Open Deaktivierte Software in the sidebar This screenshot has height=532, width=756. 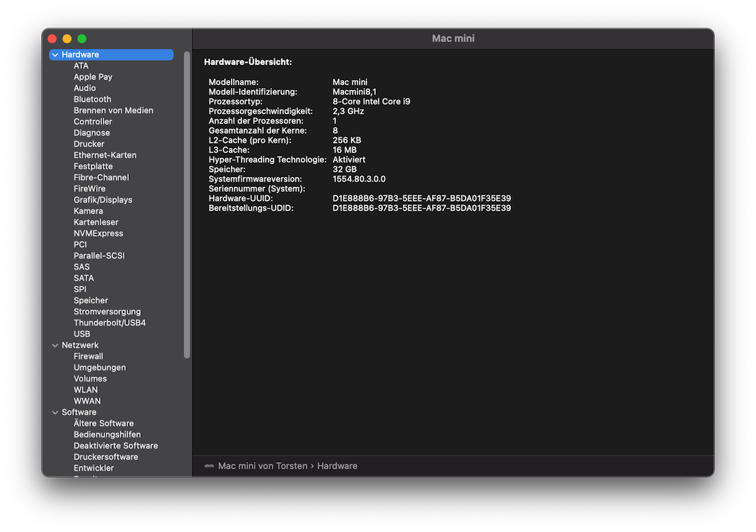click(x=115, y=446)
